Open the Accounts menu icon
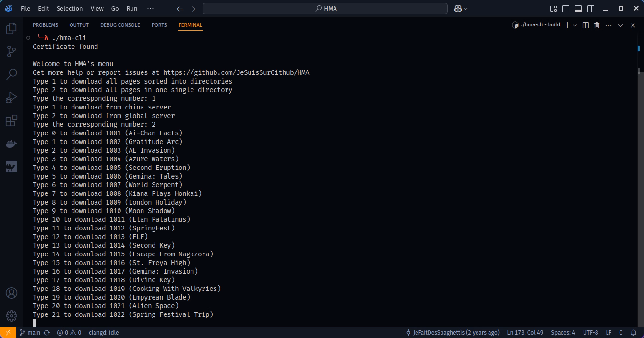 pyautogui.click(x=11, y=293)
